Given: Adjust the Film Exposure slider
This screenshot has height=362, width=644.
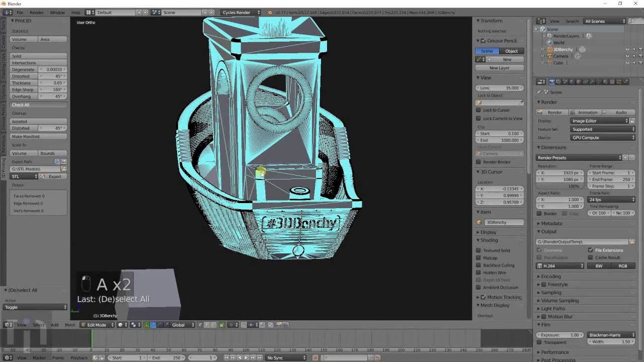Looking at the screenshot, I should pos(560,335).
